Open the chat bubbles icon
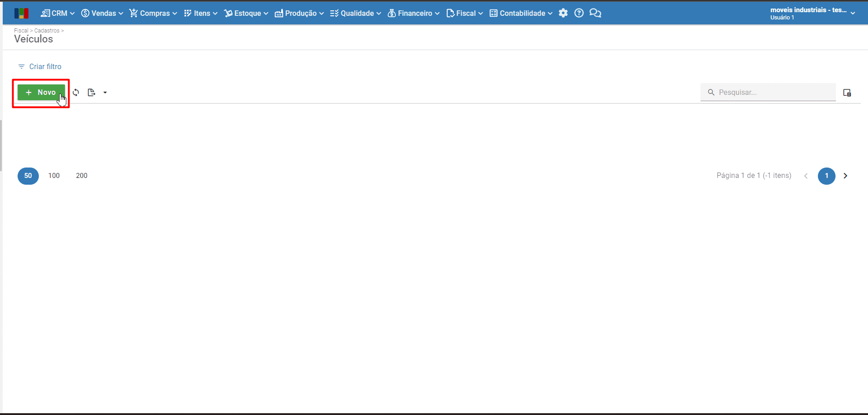868x415 pixels. (595, 13)
